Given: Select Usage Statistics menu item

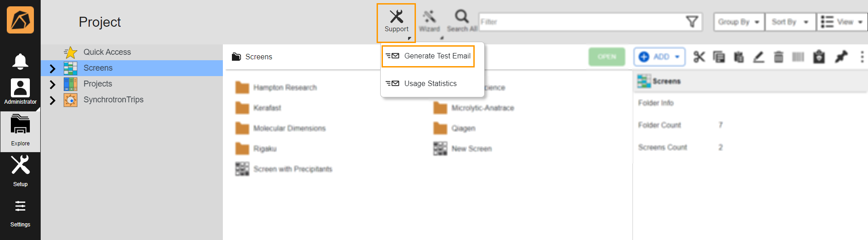Looking at the screenshot, I should (430, 83).
